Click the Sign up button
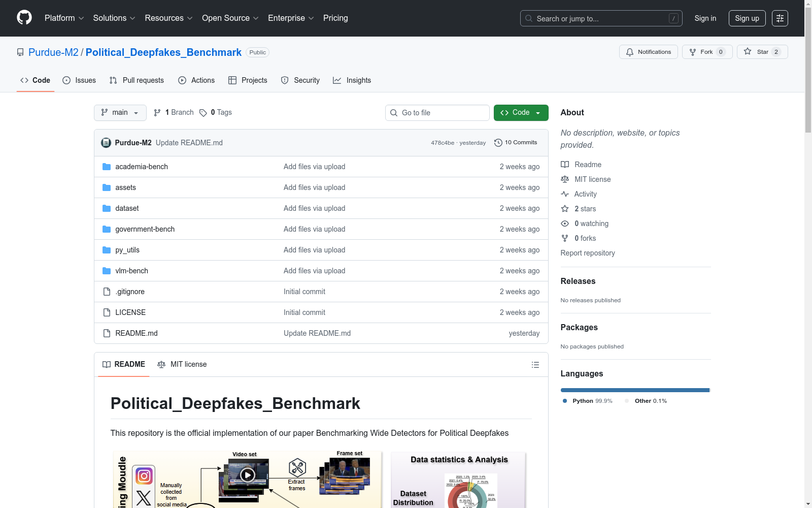 pyautogui.click(x=747, y=18)
